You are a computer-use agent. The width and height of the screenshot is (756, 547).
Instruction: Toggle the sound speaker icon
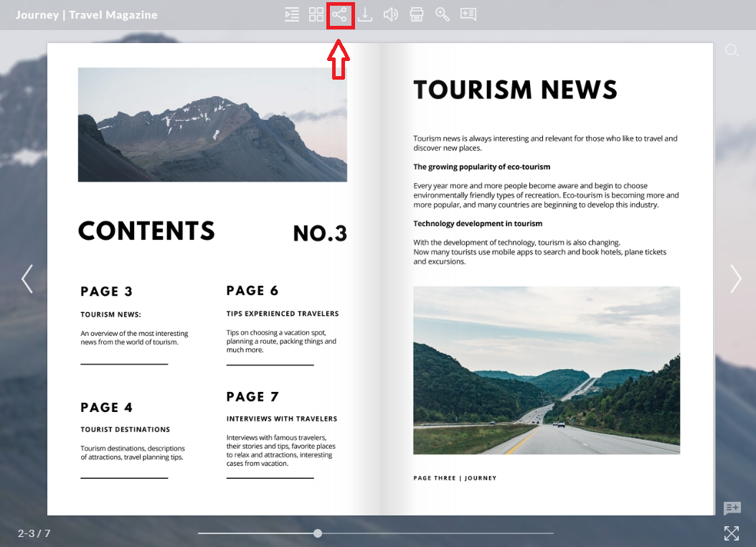point(390,14)
